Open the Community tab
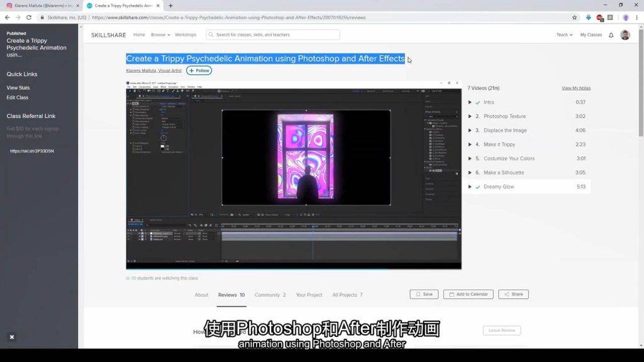Viewport: 644px width, 362px height. coord(270,295)
